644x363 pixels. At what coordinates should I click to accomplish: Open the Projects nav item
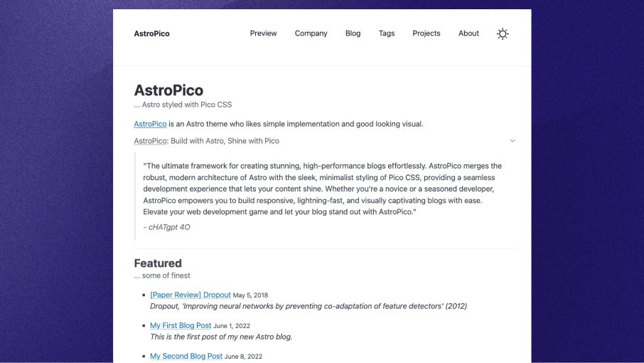pos(426,33)
